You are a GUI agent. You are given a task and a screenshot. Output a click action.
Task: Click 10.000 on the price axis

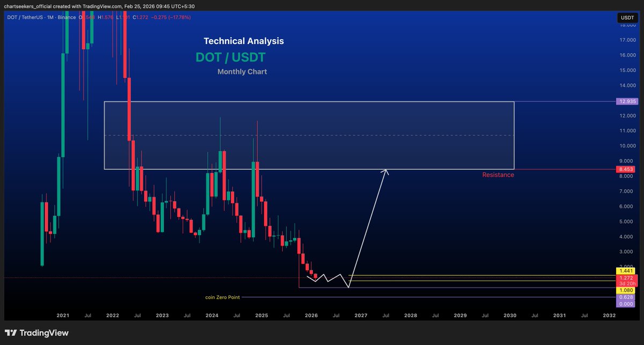pyautogui.click(x=627, y=145)
